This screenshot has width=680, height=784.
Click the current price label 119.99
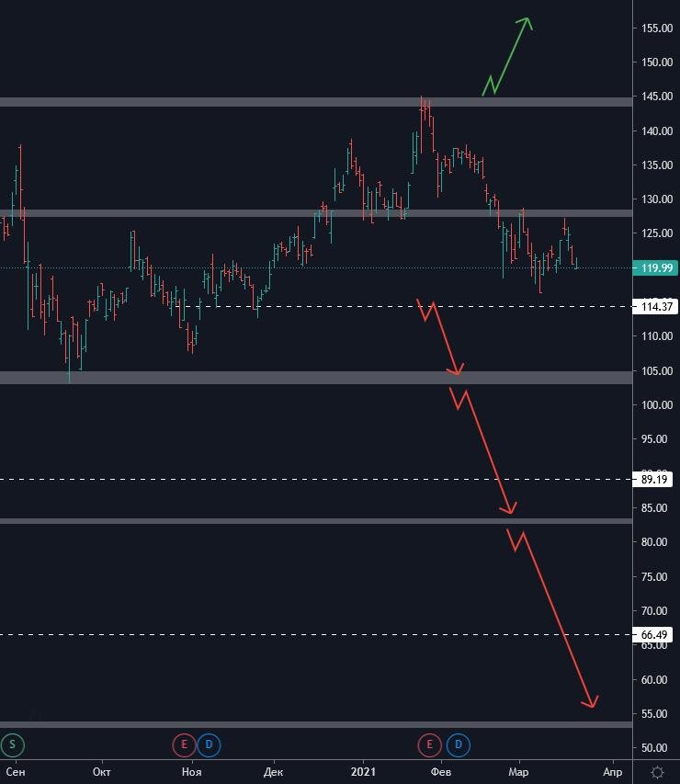pyautogui.click(x=655, y=268)
